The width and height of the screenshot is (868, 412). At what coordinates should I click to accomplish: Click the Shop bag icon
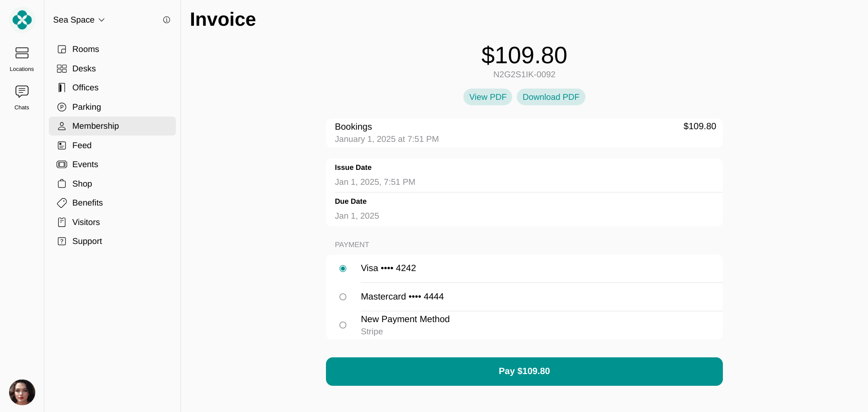coord(62,184)
